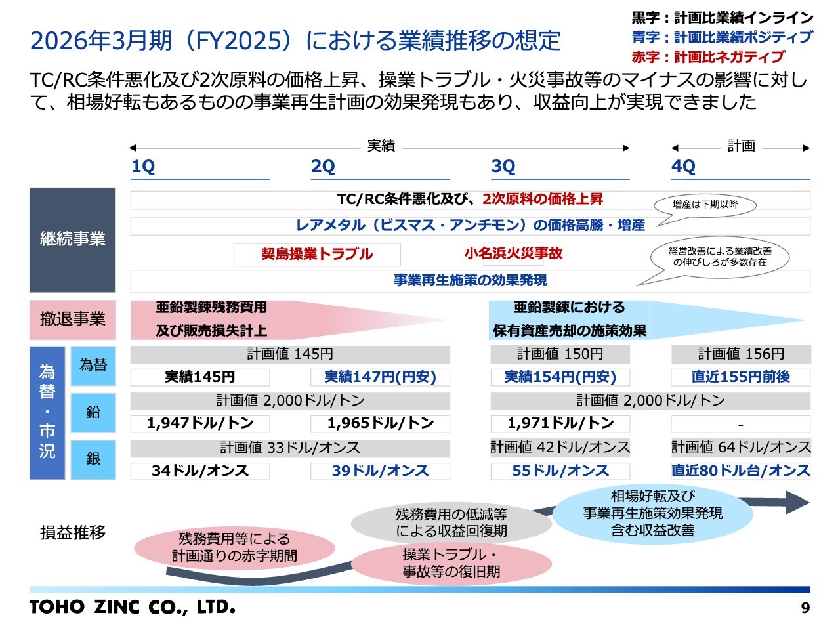
Task: Click the light blue 鉛 label
Action: [x=93, y=412]
